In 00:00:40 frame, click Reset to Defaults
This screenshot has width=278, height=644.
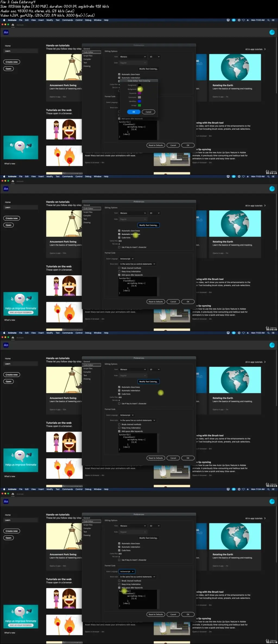156,302
